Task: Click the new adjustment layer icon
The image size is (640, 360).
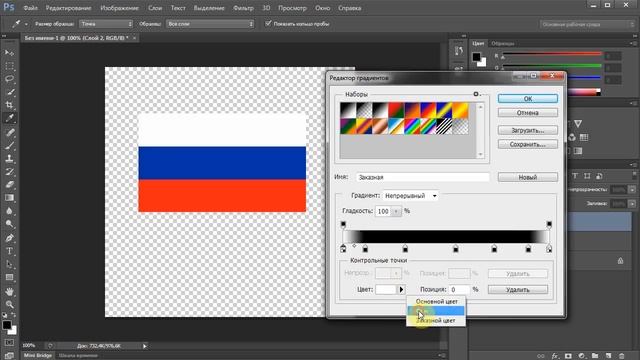Action: tap(582, 356)
